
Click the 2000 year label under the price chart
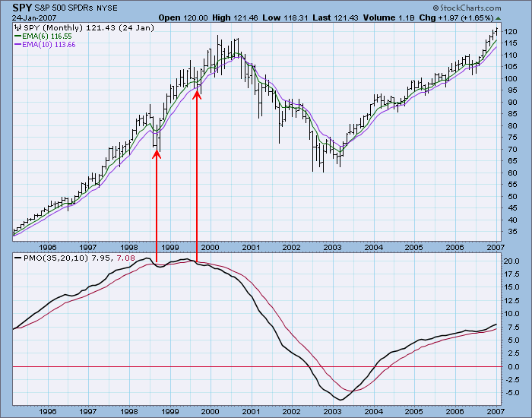tap(211, 247)
